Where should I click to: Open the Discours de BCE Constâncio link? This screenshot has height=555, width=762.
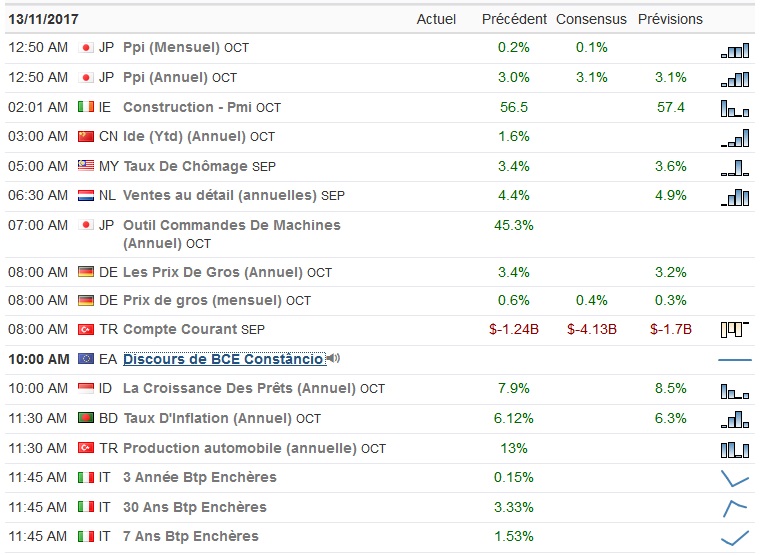point(223,359)
